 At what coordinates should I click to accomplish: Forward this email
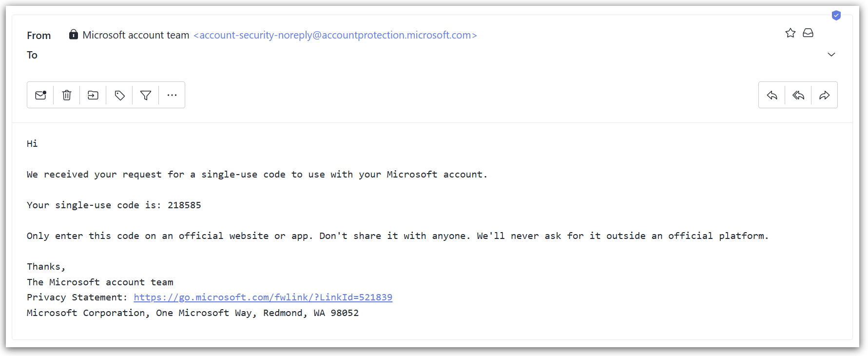tap(825, 95)
